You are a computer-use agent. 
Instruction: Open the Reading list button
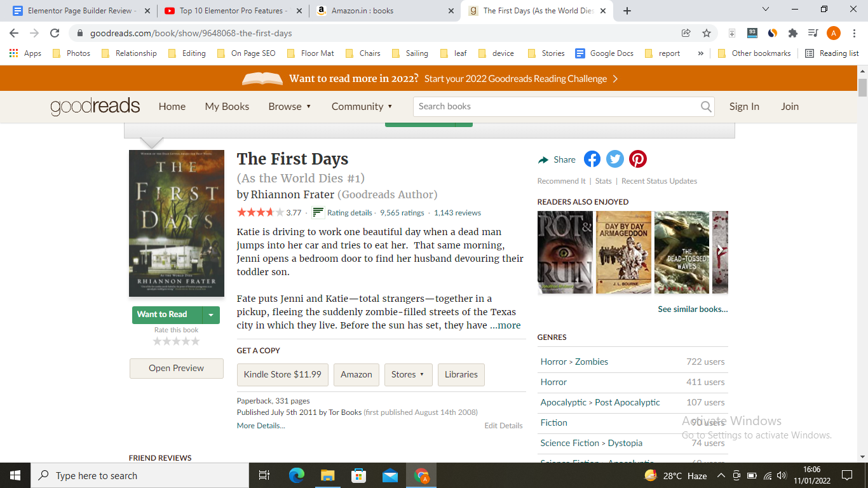pos(832,53)
